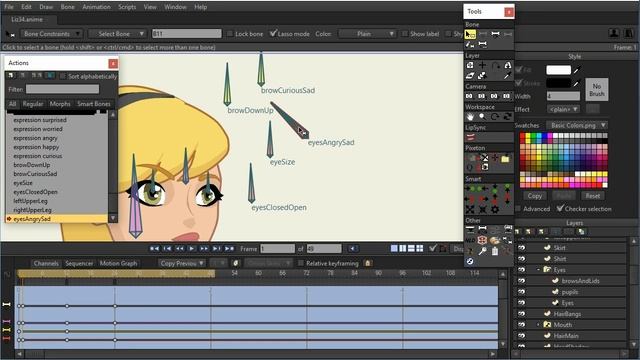Hide the Skirt layer

point(521,248)
